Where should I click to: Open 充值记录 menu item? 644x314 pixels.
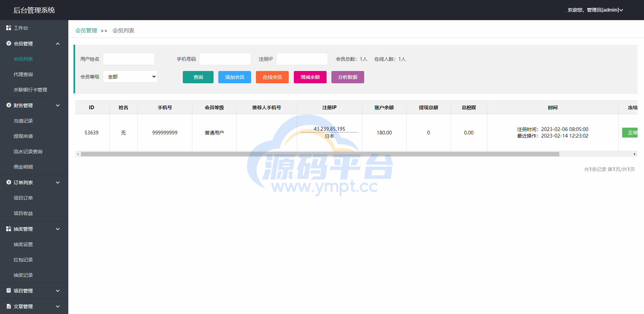34,121
